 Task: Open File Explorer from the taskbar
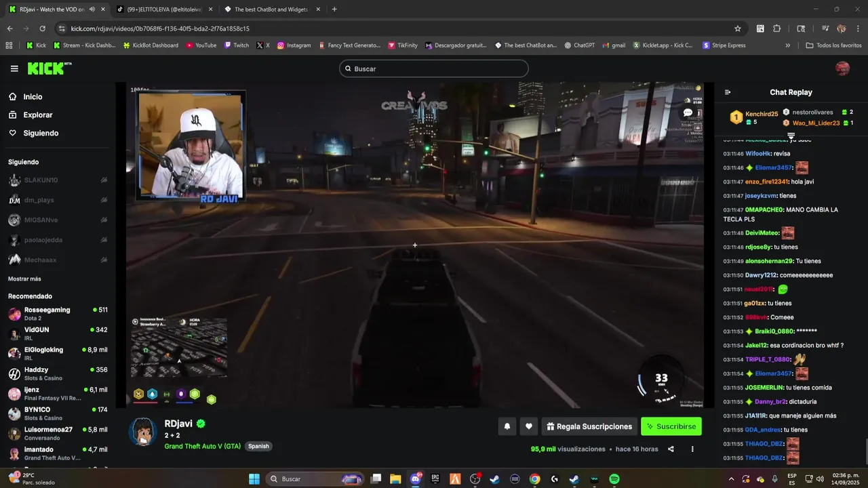click(395, 479)
